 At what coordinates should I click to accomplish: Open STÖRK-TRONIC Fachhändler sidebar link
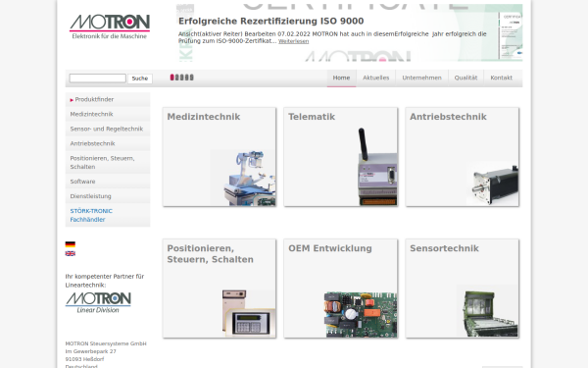(108, 215)
